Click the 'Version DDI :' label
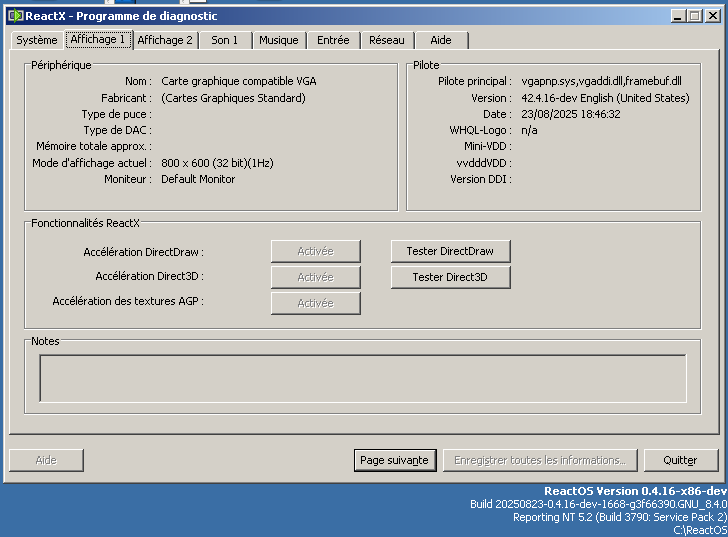Screen dimensions: 728x537 [x=481, y=179]
